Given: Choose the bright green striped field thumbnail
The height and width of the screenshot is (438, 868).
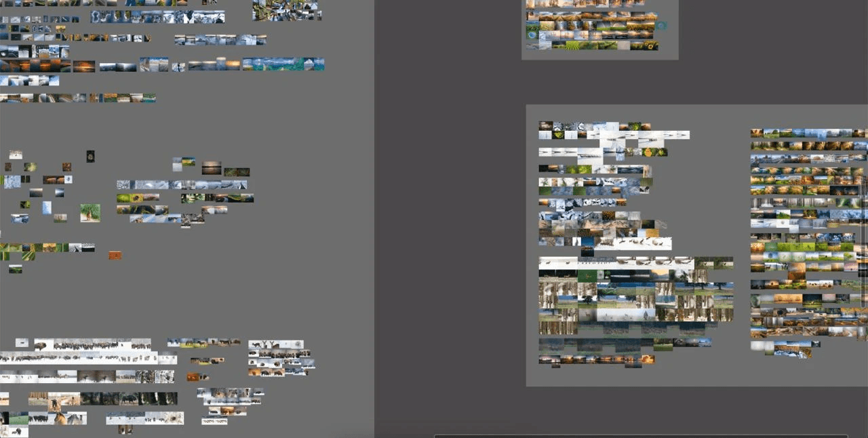Looking at the screenshot, I should pos(572,45).
